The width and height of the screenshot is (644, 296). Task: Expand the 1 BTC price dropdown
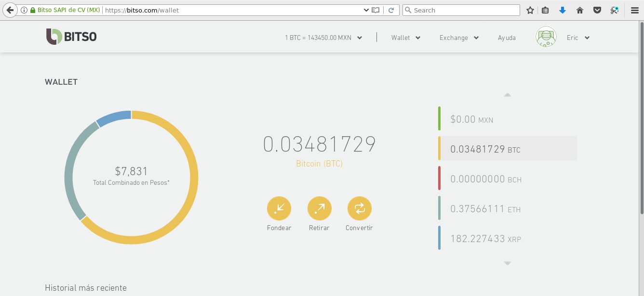pyautogui.click(x=323, y=38)
